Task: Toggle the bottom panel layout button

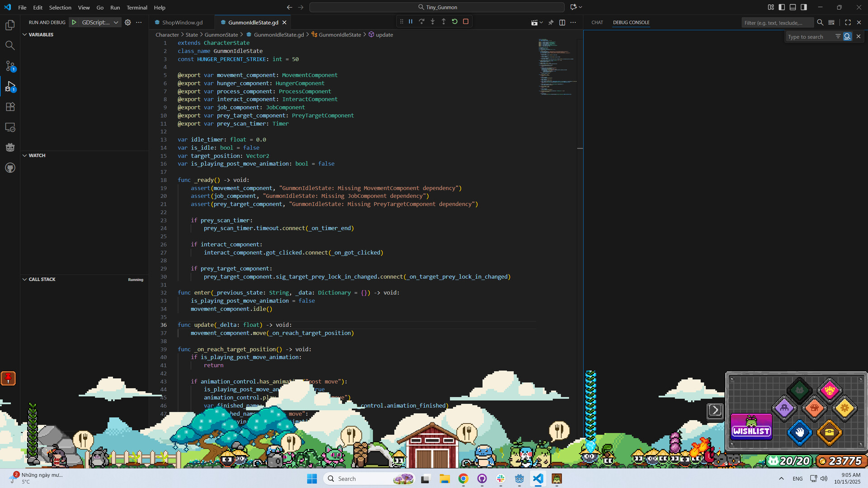Action: tap(793, 7)
